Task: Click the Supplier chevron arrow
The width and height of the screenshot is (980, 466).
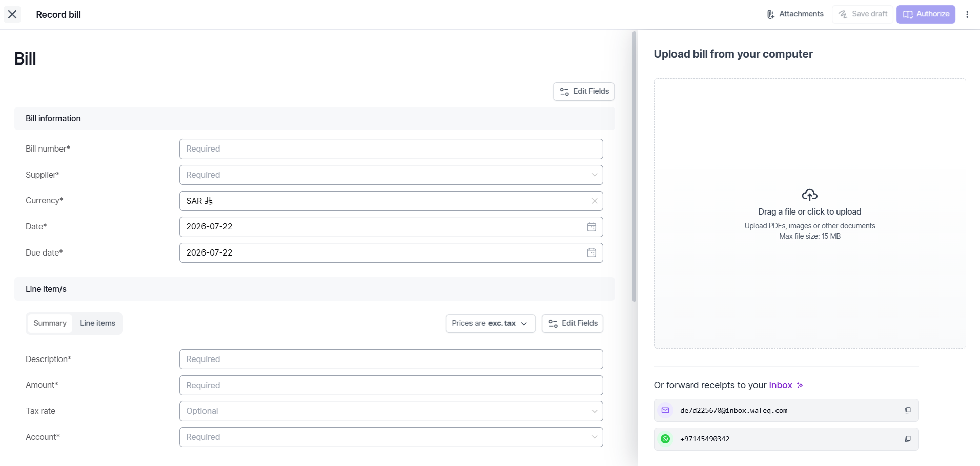Action: point(595,175)
